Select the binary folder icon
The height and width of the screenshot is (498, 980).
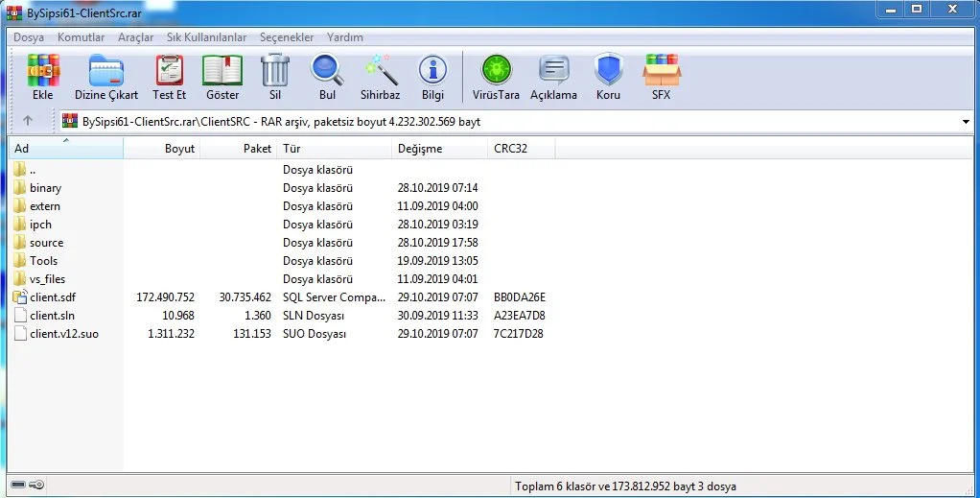(x=20, y=188)
